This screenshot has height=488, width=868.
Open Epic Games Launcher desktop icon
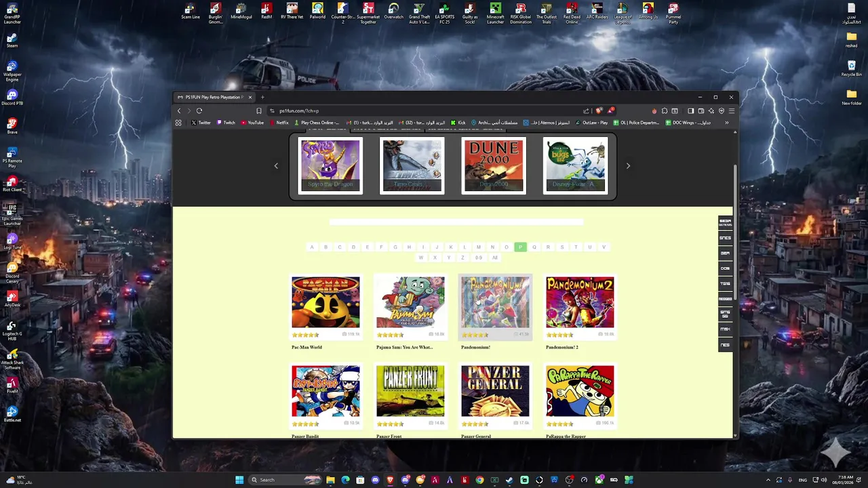coord(12,215)
